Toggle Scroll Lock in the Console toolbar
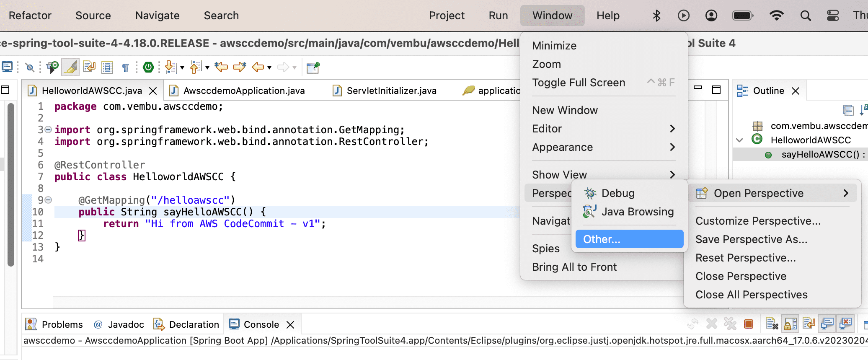This screenshot has width=868, height=360. tap(790, 324)
